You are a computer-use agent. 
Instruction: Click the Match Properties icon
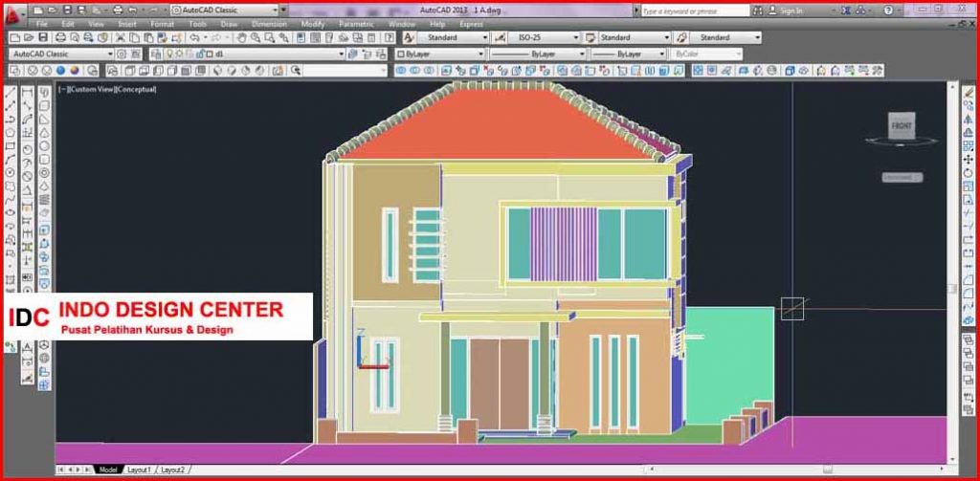161,37
